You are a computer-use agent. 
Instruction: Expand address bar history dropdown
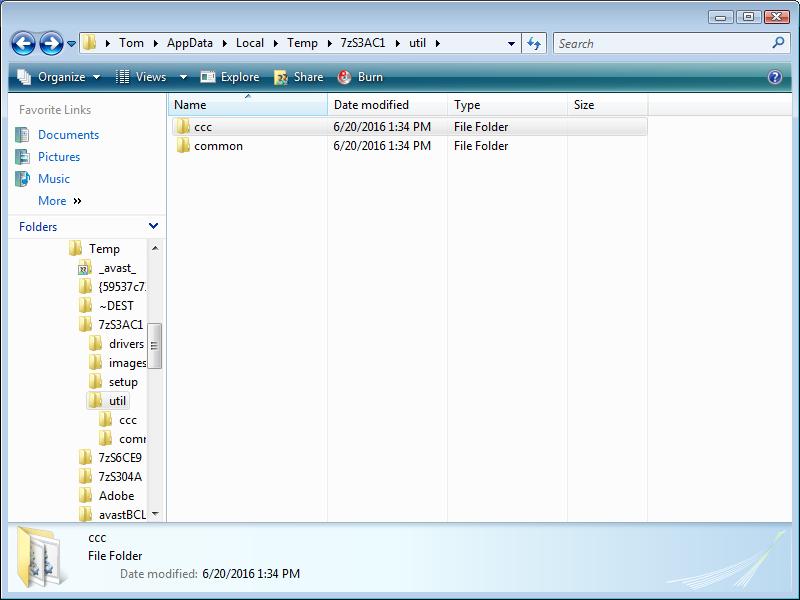coord(511,43)
